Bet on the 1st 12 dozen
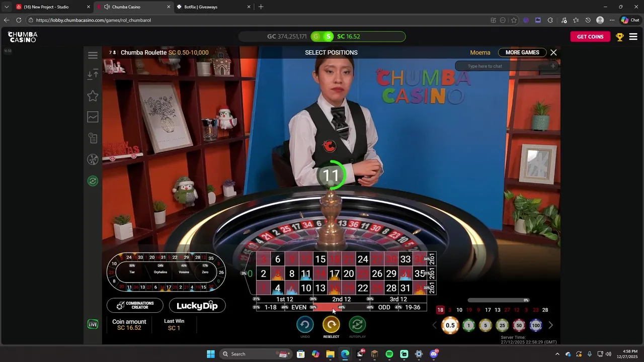The height and width of the screenshot is (362, 644). [285, 299]
